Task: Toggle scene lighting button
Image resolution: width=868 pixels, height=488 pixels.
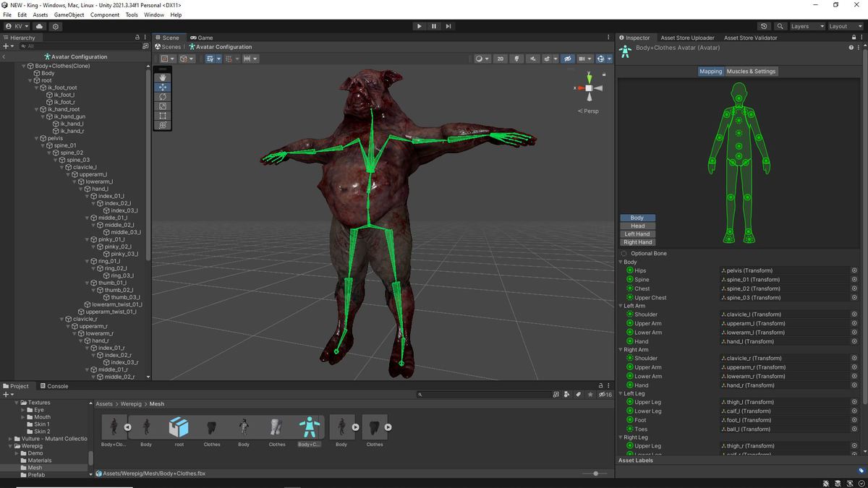Action: [x=516, y=59]
